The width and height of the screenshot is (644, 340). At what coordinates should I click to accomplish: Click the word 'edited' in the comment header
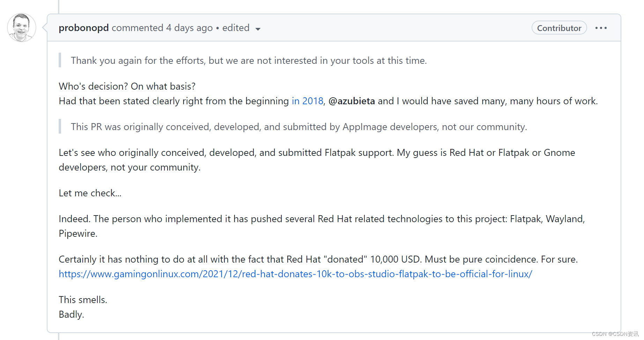click(236, 28)
